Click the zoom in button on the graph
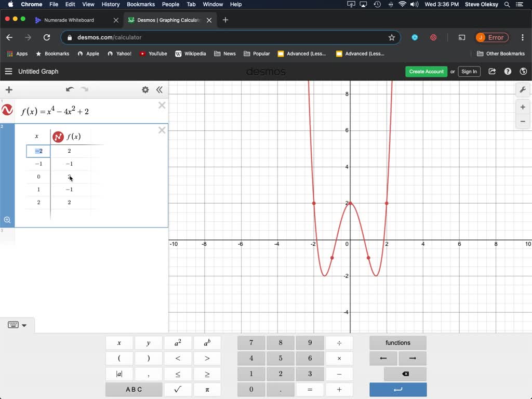 pos(522,107)
